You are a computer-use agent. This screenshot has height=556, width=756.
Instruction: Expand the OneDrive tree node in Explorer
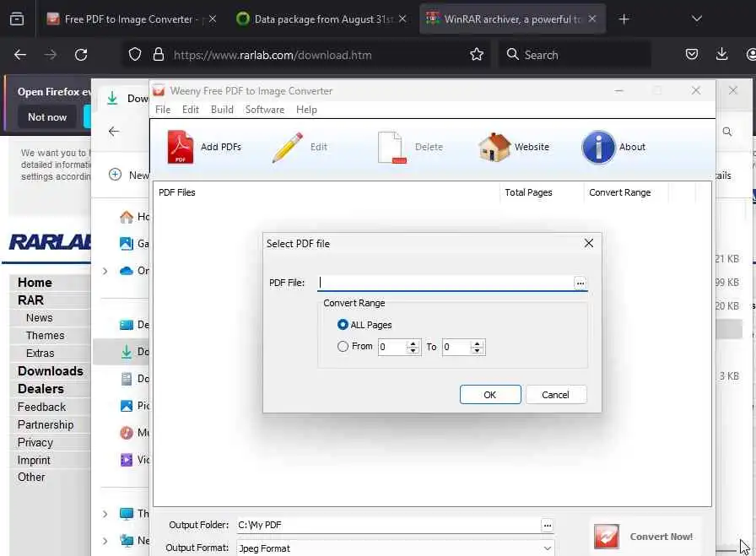tap(105, 271)
